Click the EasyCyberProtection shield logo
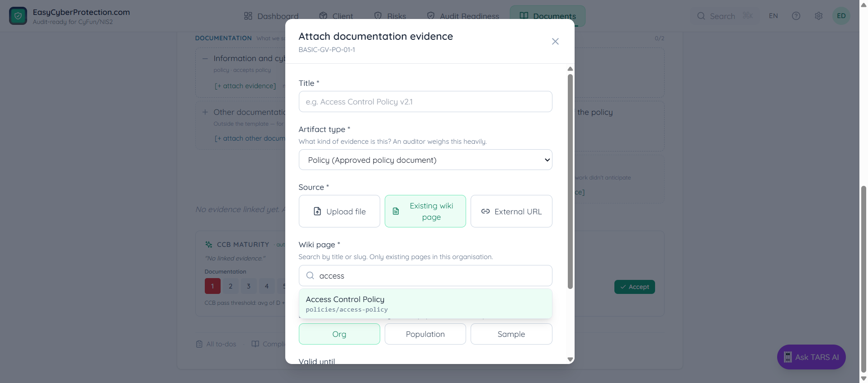Screen dimensions: 868x383 point(18,16)
